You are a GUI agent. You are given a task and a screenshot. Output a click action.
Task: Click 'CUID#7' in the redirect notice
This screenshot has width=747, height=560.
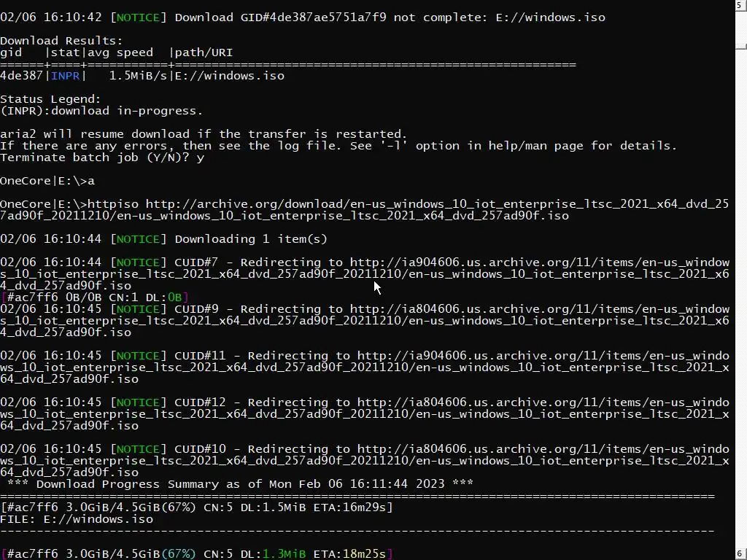[196, 262]
